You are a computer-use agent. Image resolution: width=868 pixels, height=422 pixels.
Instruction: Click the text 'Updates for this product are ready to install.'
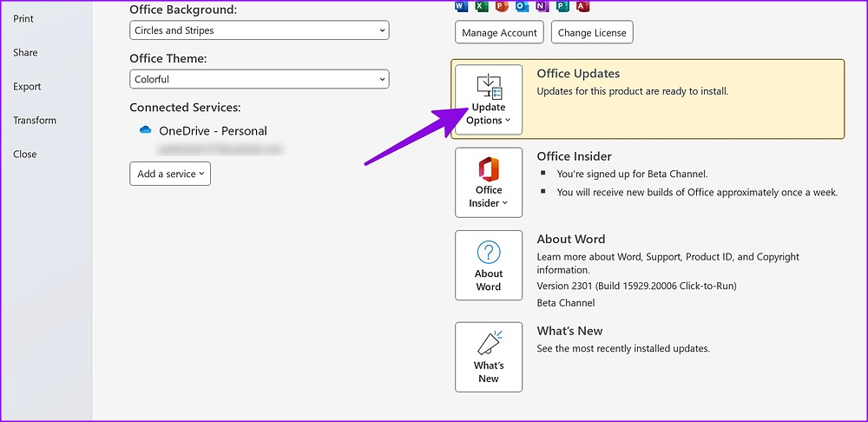point(633,91)
